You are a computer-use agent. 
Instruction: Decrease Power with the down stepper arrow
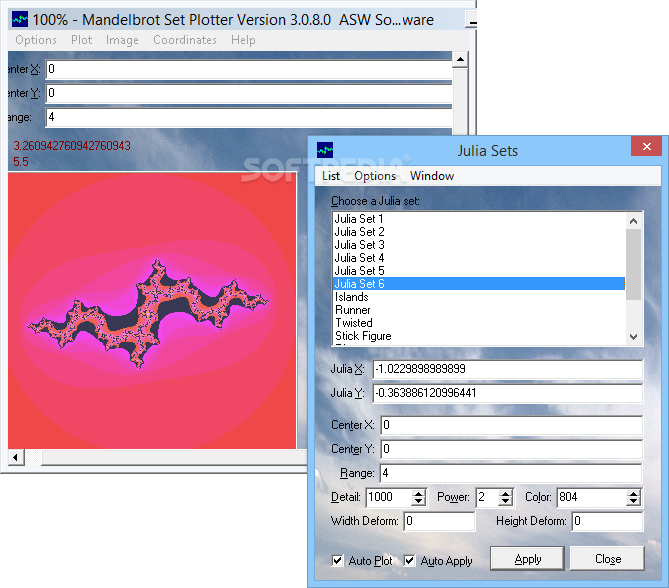pyautogui.click(x=506, y=502)
